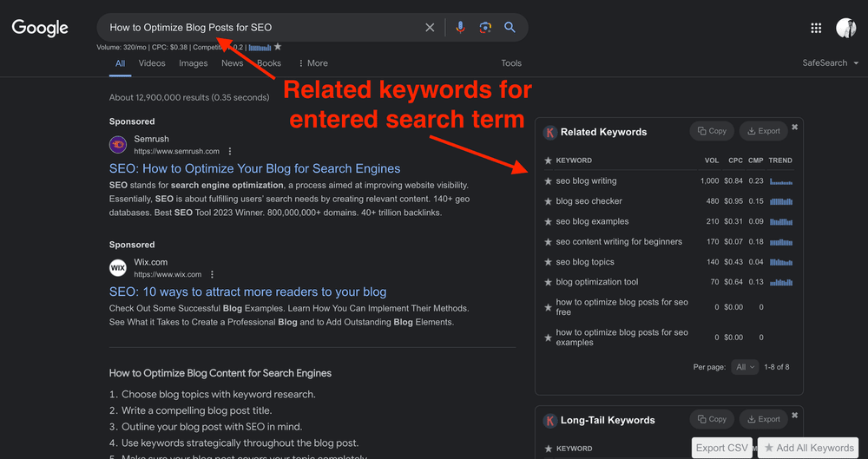Expand the More search filters menu
Screen dimensions: 868x459
point(312,63)
